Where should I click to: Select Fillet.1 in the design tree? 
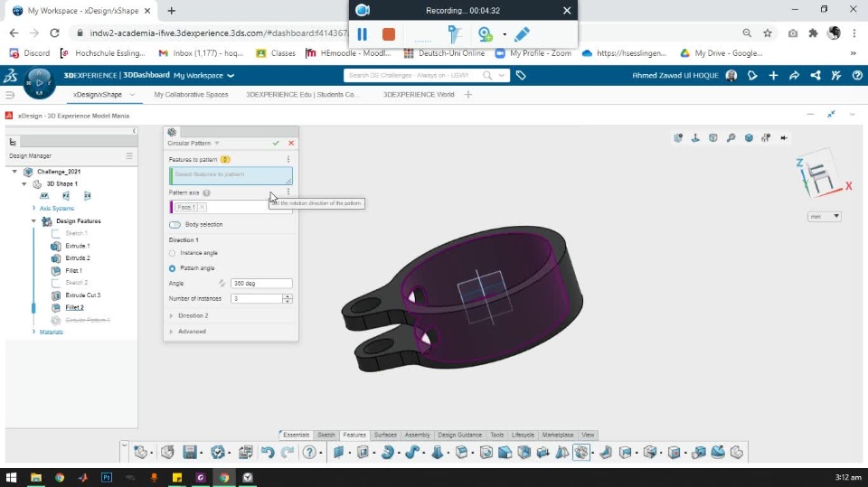[73, 271]
